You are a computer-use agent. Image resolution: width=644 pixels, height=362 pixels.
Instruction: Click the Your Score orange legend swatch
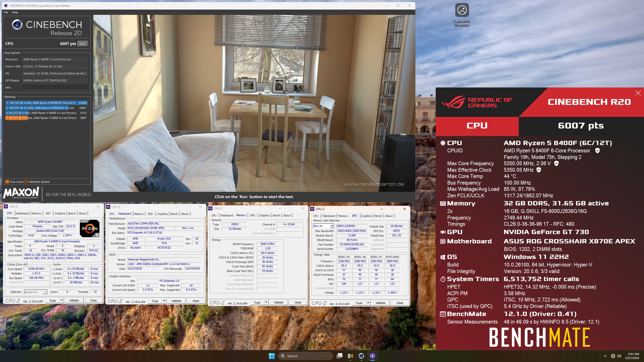(7, 182)
